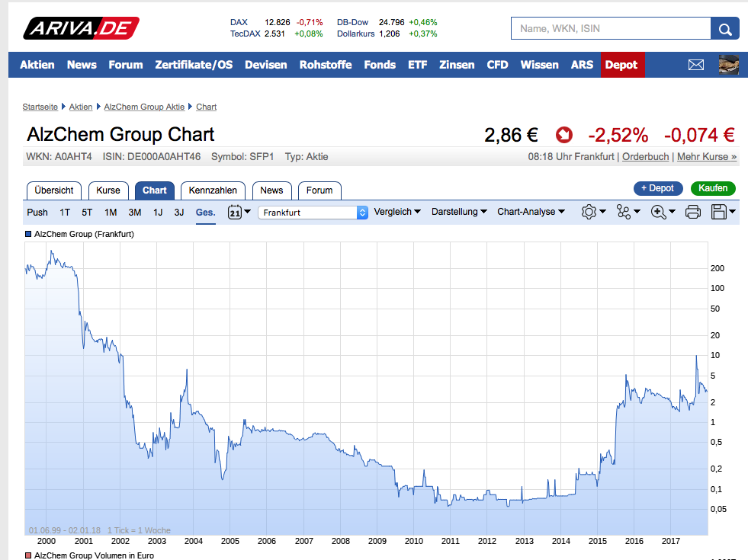Print the chart with the printer icon
The width and height of the screenshot is (748, 560).
pos(693,213)
